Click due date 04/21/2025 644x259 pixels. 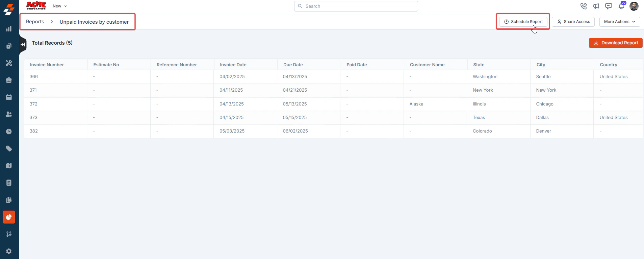tap(295, 90)
